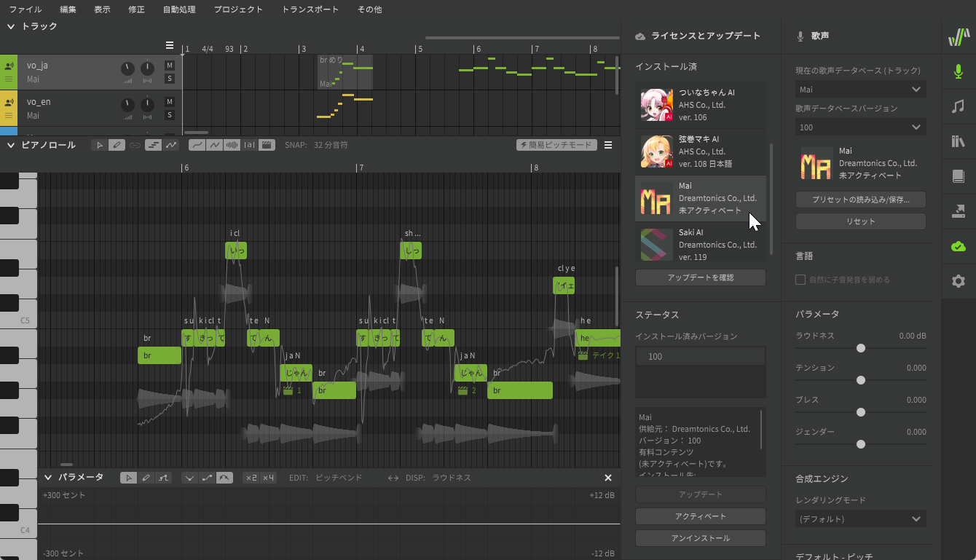The width and height of the screenshot is (976, 560).
Task: Toggle note display mode in piano roll toolbar
Action: 153,145
